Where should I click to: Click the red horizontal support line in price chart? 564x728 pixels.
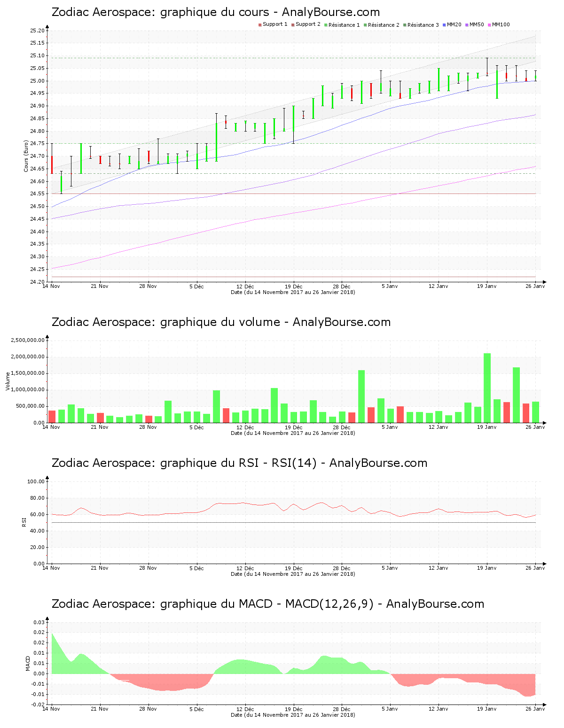(294, 194)
